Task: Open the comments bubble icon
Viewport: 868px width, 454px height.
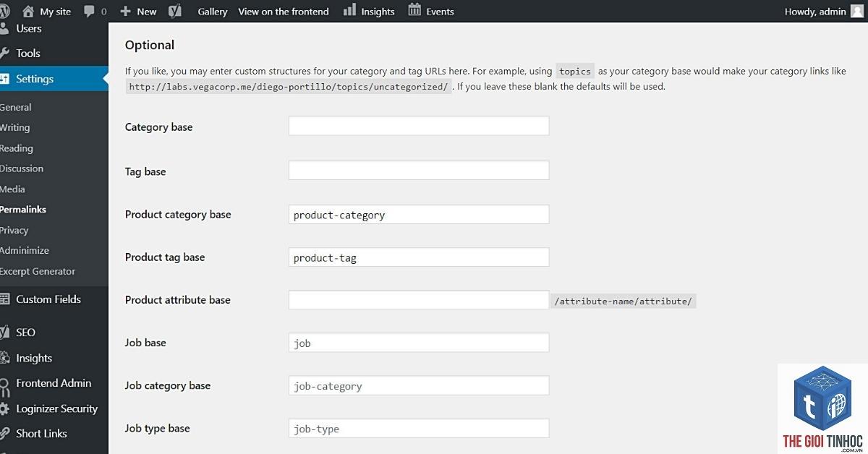Action: [90, 12]
